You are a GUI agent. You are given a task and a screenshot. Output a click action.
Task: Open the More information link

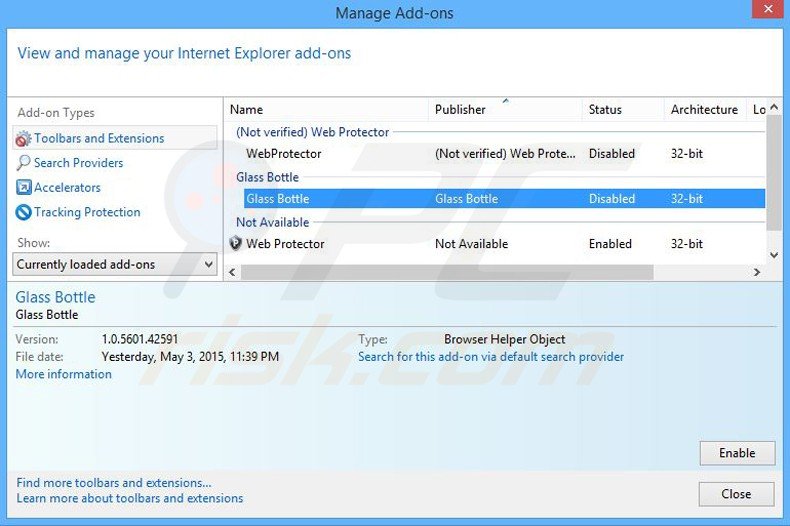tap(63, 374)
